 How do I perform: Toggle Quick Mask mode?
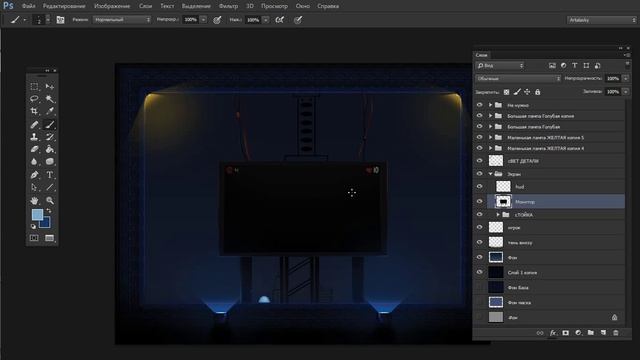pyautogui.click(x=34, y=238)
